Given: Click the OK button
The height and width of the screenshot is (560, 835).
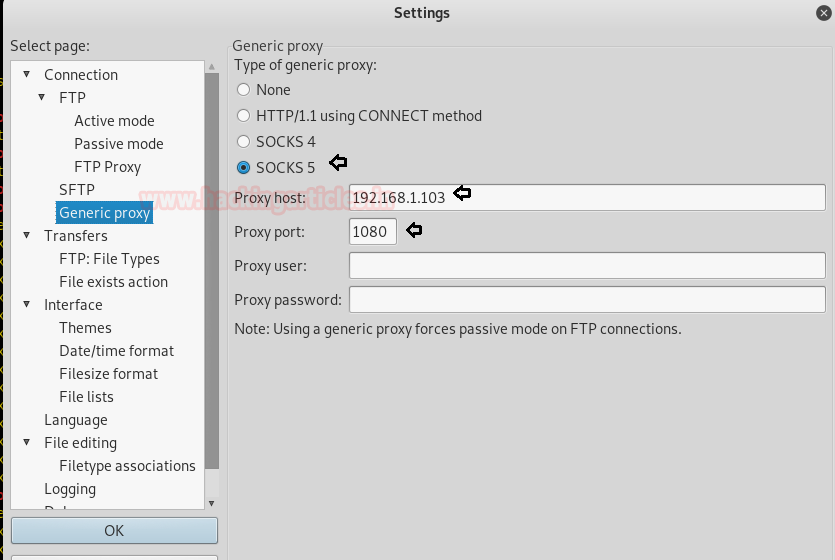Looking at the screenshot, I should click(114, 530).
